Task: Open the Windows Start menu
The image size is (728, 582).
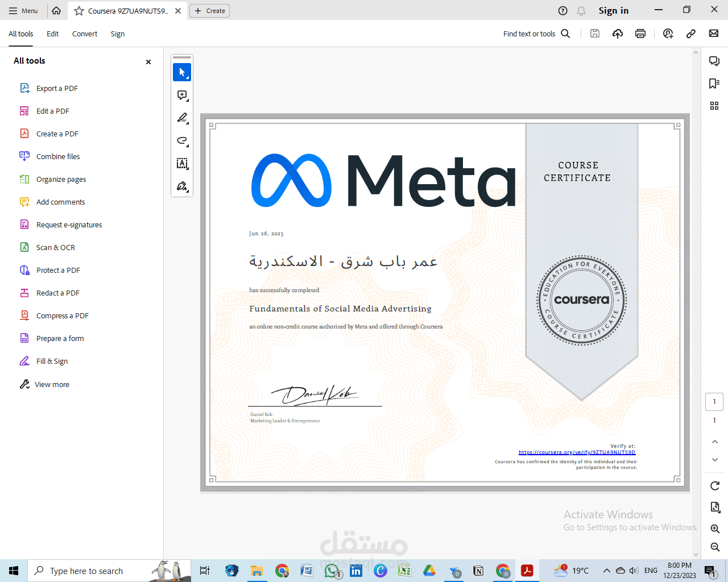Action: tap(14, 571)
